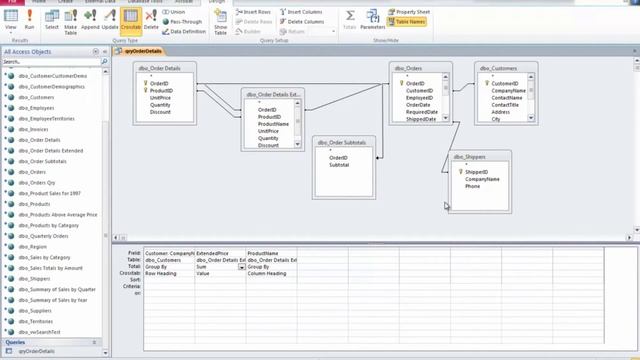Click scroll down arrow in dbo_Orders list
The height and width of the screenshot is (360, 640).
[x=445, y=118]
